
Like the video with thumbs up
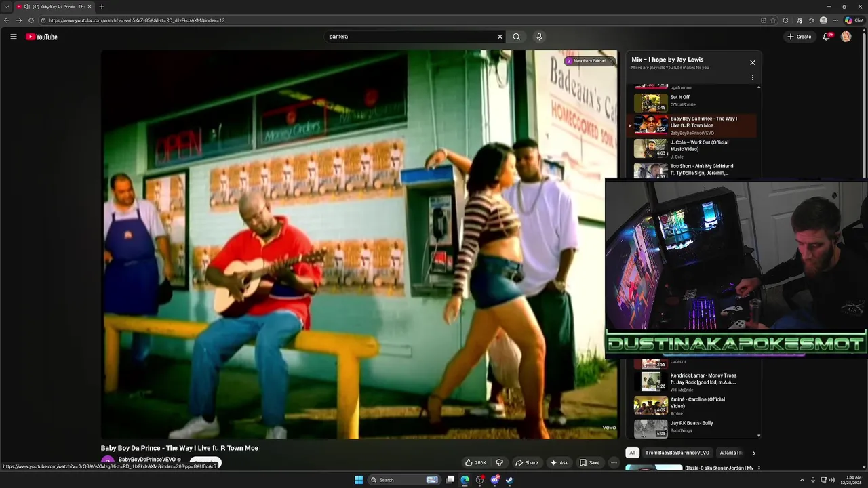pyautogui.click(x=476, y=463)
